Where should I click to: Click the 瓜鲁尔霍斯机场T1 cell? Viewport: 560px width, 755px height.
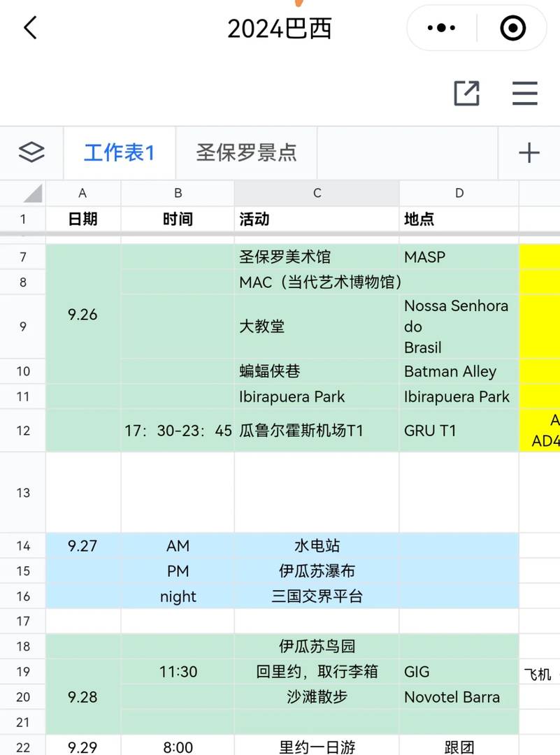coord(317,431)
